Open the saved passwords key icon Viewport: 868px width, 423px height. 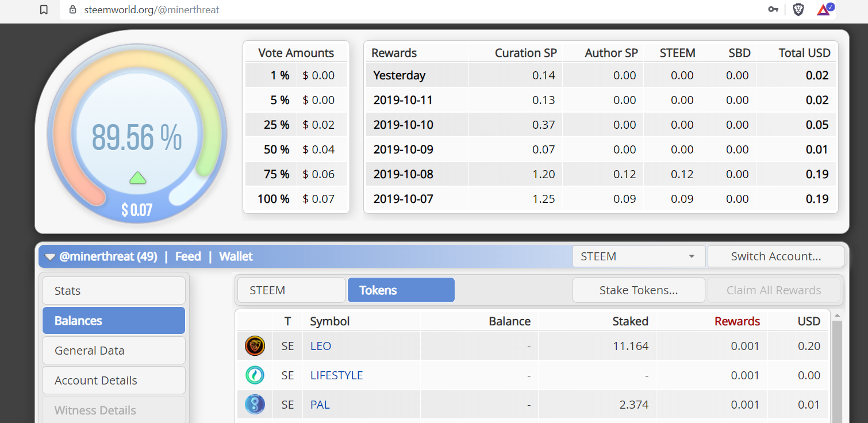tap(773, 9)
